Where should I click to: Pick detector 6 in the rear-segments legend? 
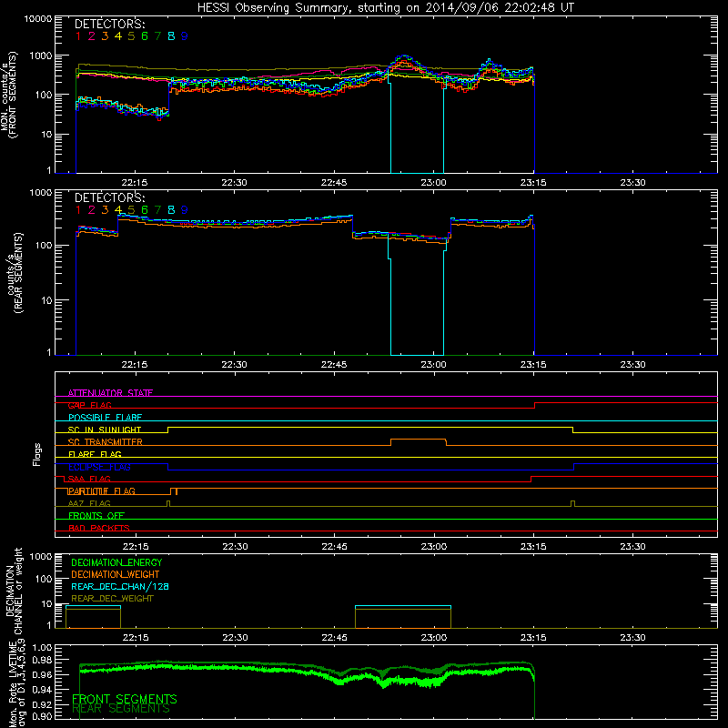[145, 210]
